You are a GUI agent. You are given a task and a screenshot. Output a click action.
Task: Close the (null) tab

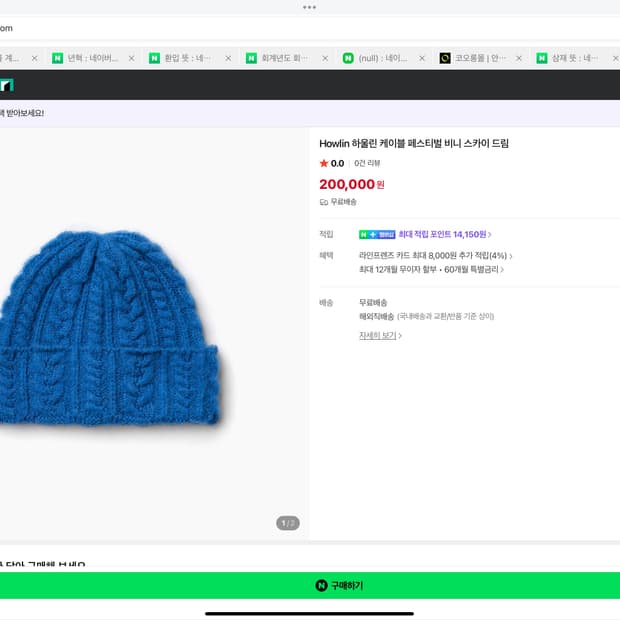[422, 59]
